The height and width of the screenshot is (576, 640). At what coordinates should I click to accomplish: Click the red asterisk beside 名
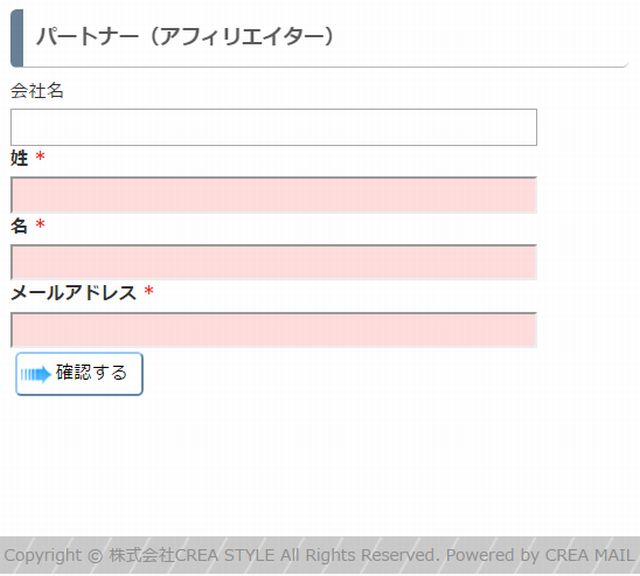point(40,224)
